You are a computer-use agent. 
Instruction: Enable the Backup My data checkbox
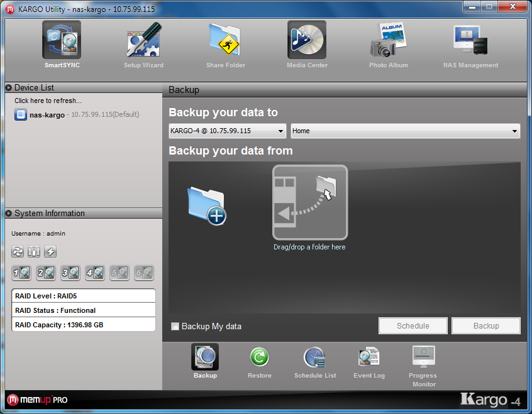click(x=175, y=327)
